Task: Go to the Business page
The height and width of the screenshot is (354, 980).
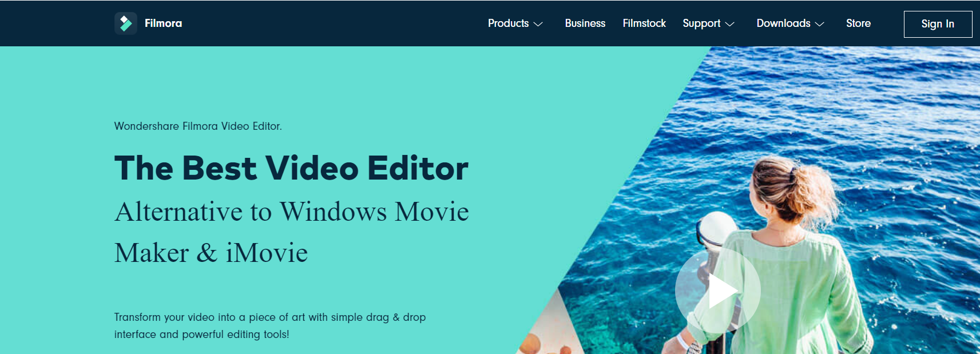Action: (585, 23)
